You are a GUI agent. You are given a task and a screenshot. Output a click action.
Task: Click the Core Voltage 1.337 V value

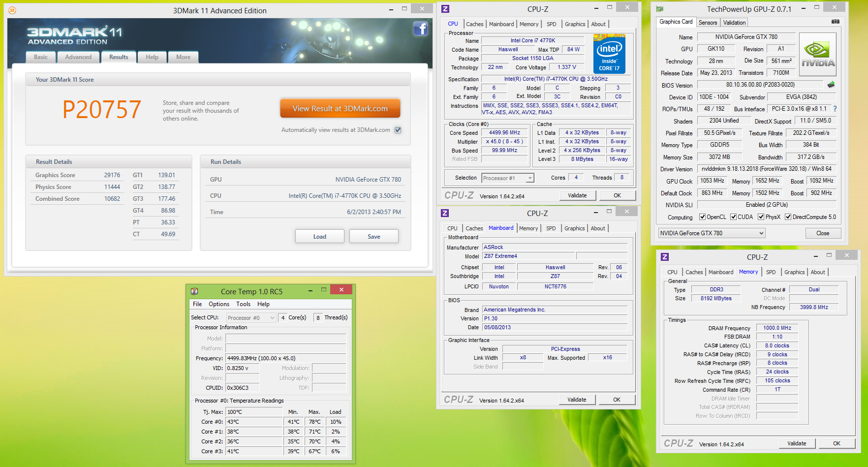click(x=566, y=67)
